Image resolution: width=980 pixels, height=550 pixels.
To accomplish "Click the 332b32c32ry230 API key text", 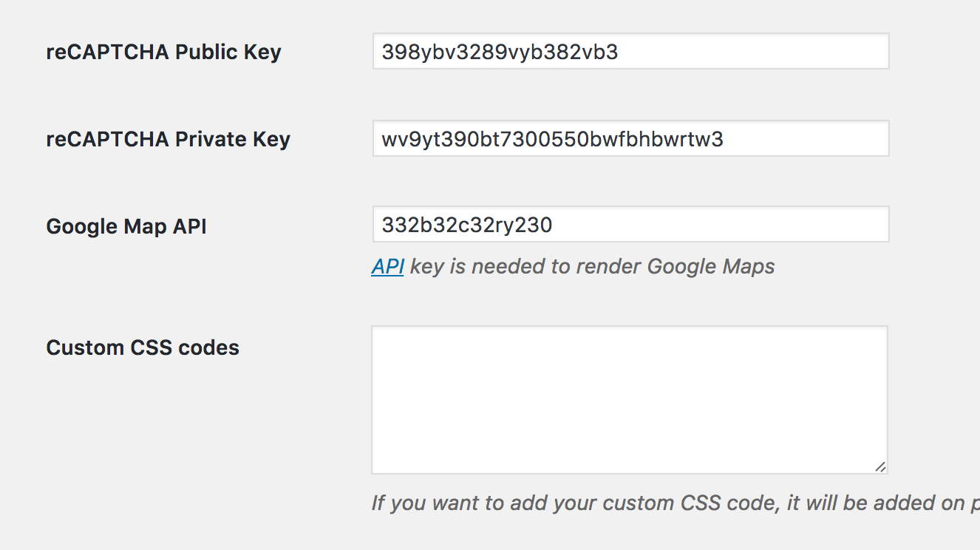I will coord(466,225).
